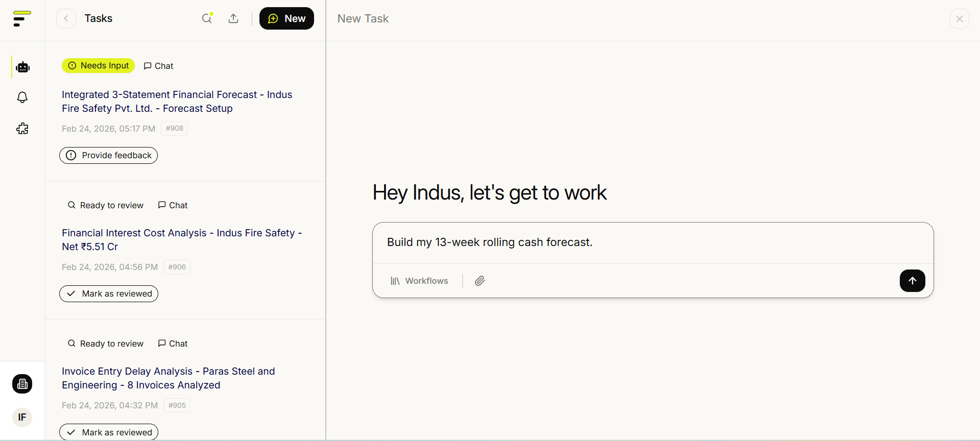Mark Invoice Entry Delay Analysis as reviewed

pos(109,432)
